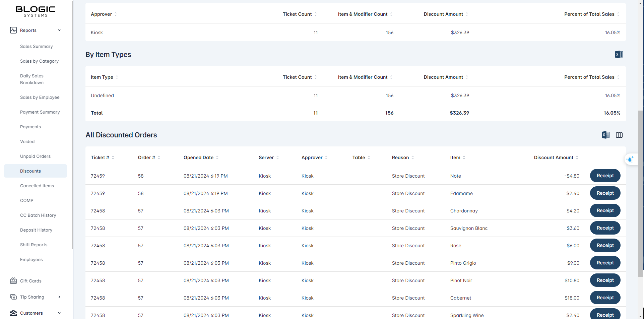
Task: Open the Sales Summary report
Action: click(36, 46)
